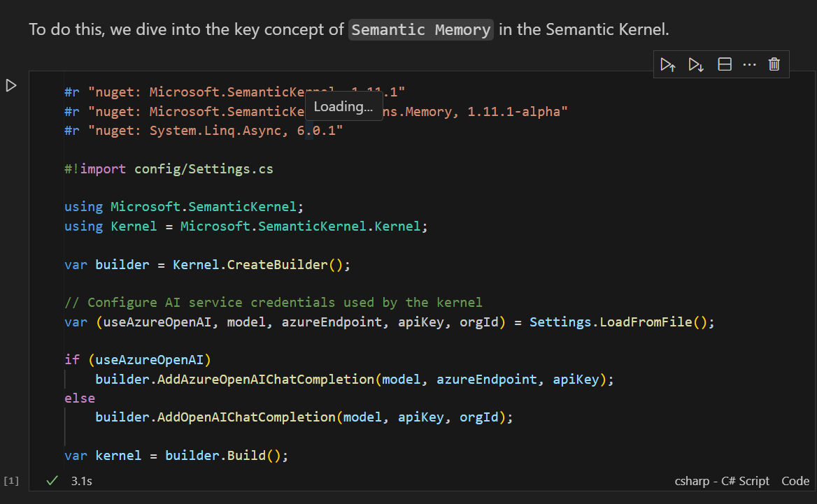
Task: Click the 'azureEndpoint' variable in the tuple declaration
Action: point(332,322)
